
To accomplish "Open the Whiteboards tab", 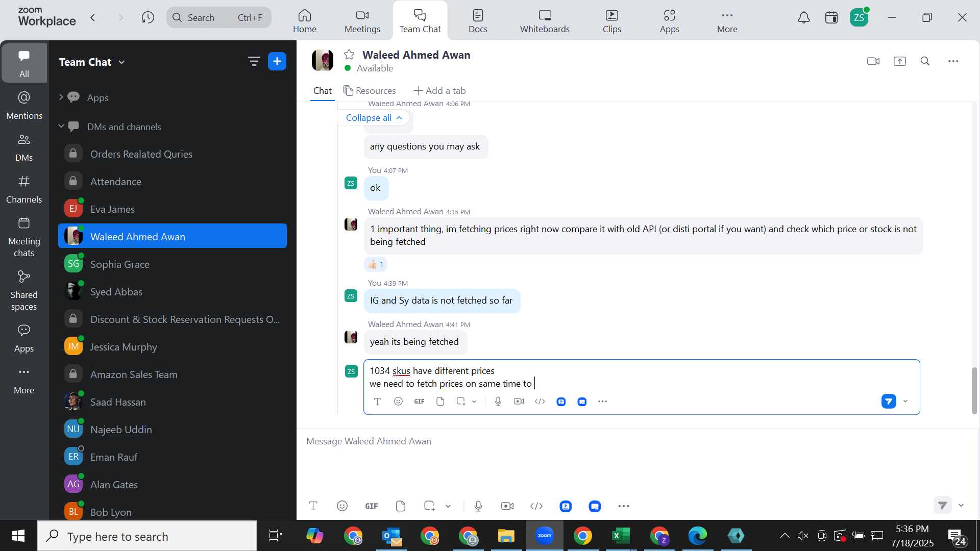I will click(x=545, y=21).
